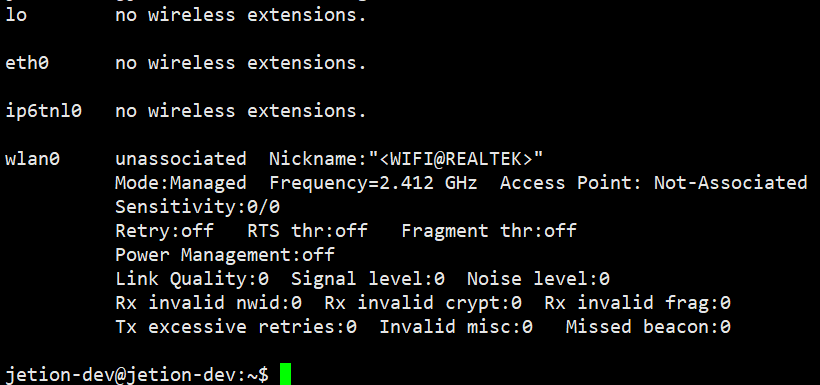Click the green terminal cursor block

(285, 374)
